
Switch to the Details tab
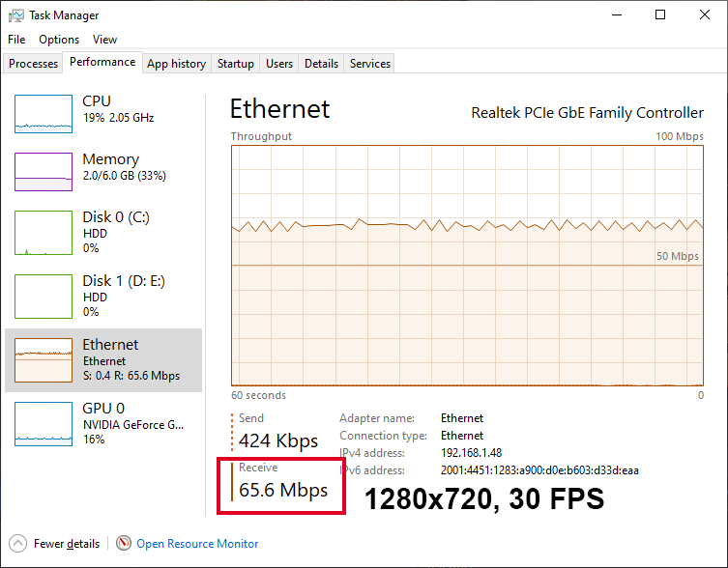coord(321,64)
